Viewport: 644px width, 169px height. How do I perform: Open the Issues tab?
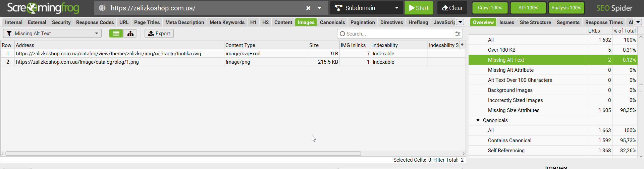[x=506, y=22]
